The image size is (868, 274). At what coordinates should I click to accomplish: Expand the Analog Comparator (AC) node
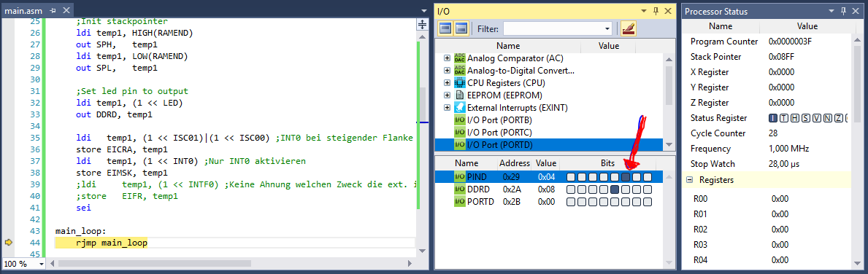pos(448,58)
